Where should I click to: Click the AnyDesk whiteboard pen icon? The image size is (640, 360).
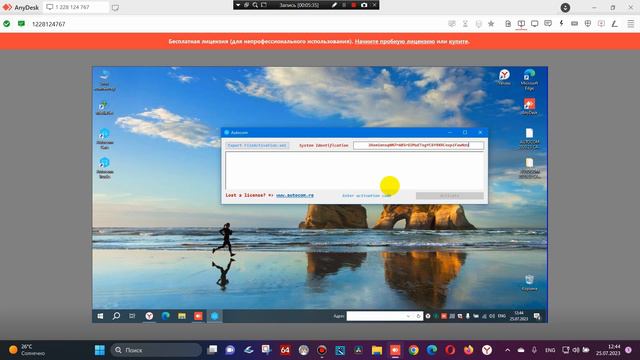(x=614, y=24)
